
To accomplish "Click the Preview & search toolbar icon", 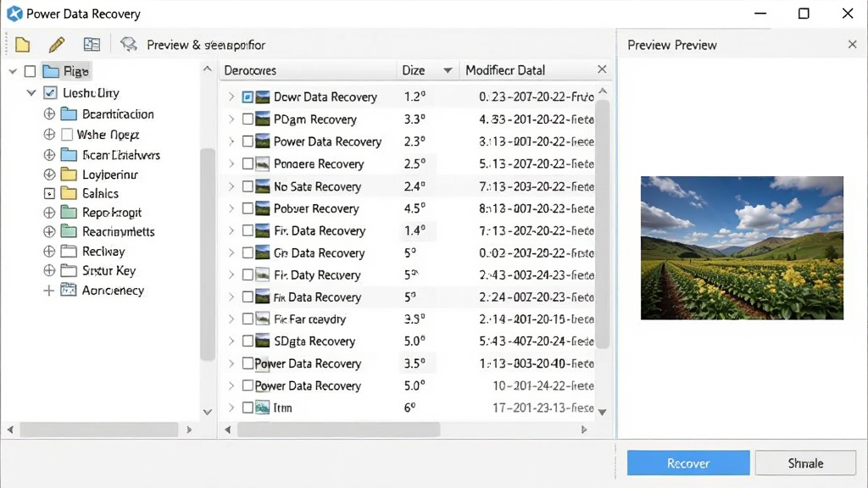I will pyautogui.click(x=129, y=44).
